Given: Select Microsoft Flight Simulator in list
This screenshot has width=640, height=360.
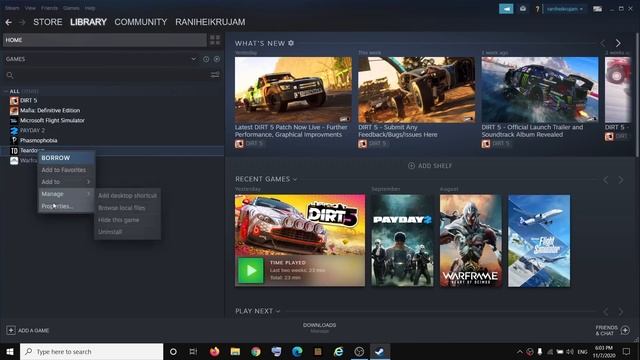Looking at the screenshot, I should pyautogui.click(x=52, y=120).
